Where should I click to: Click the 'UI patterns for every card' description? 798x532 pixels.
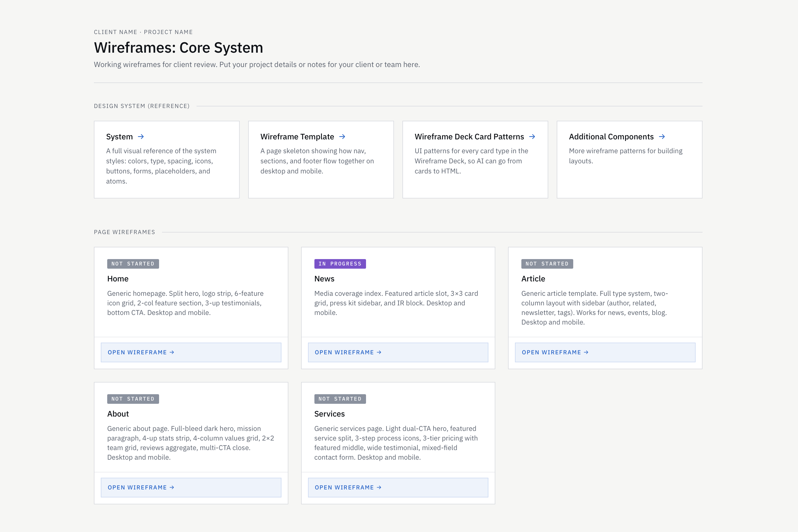click(x=471, y=161)
